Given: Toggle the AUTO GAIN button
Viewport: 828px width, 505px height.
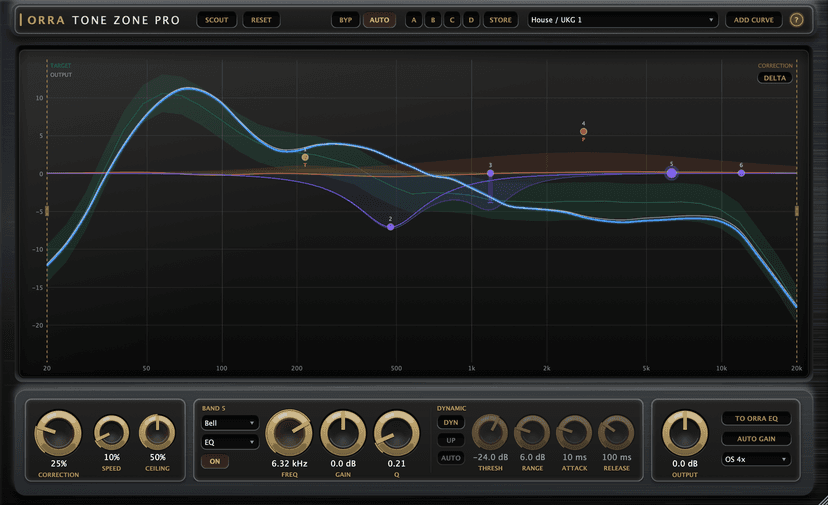Looking at the screenshot, I should pyautogui.click(x=756, y=438).
